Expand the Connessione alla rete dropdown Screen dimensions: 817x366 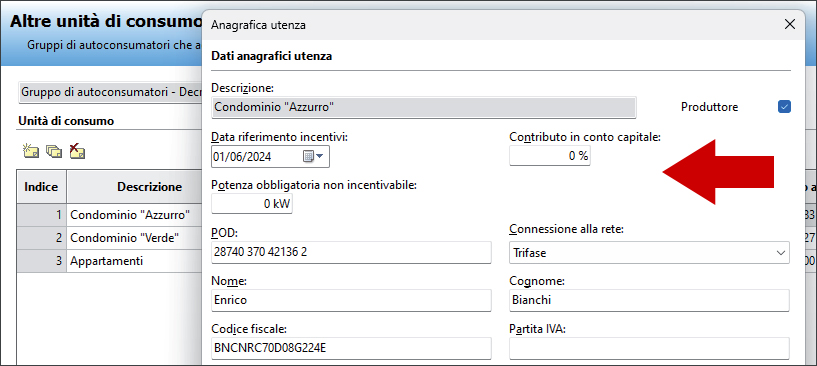coord(649,252)
